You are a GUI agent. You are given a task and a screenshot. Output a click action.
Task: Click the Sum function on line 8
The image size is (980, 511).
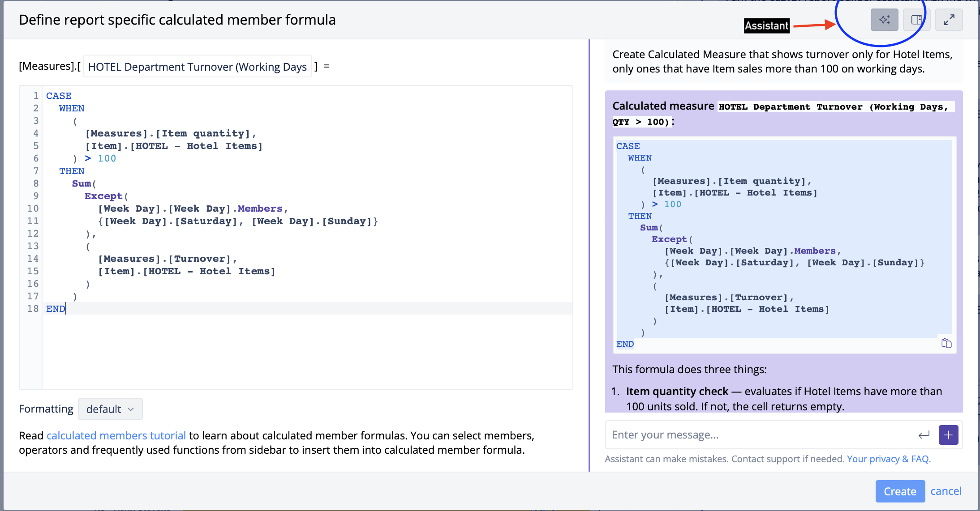tap(81, 183)
